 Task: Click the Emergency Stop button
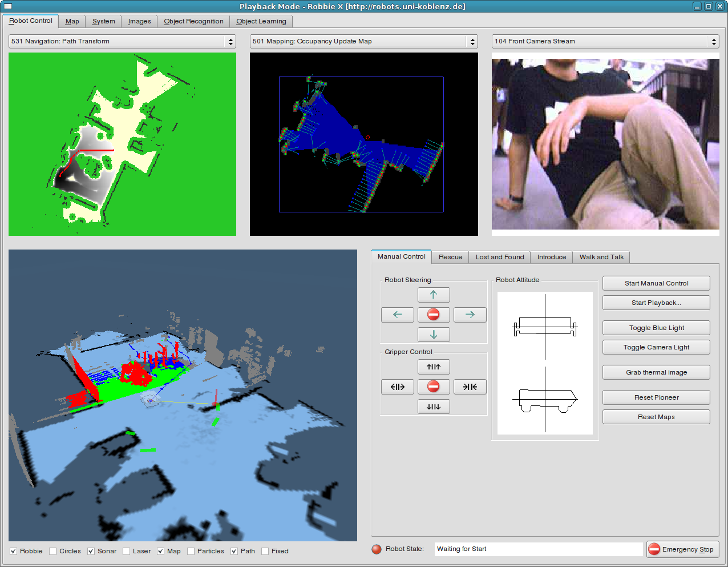[682, 549]
